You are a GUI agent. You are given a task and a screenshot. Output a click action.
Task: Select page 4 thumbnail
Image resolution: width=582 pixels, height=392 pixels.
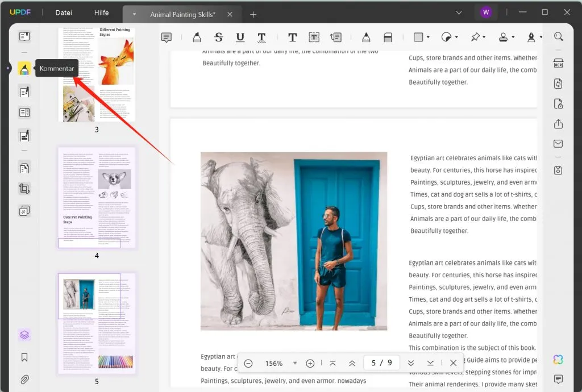pos(97,198)
